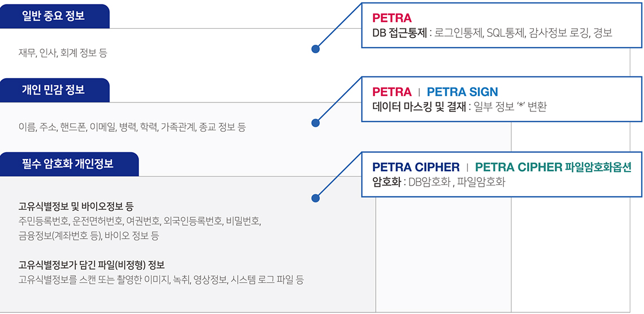
Task: Select the 일반 중요 정보 tab header
Action: [55, 16]
